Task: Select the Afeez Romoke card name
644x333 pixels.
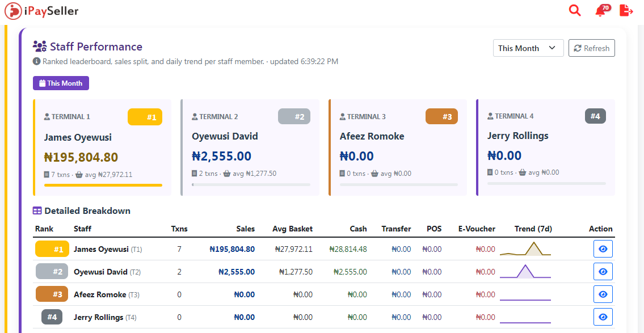Action: (372, 136)
